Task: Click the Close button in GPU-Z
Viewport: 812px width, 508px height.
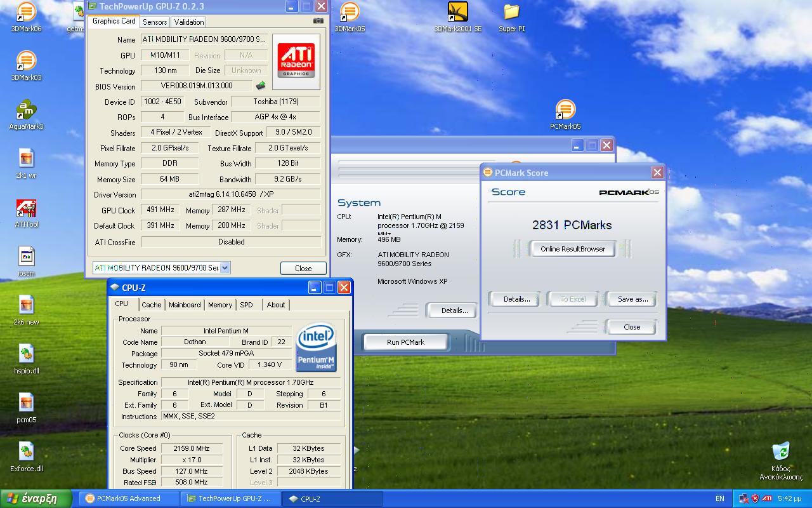Action: click(x=303, y=268)
